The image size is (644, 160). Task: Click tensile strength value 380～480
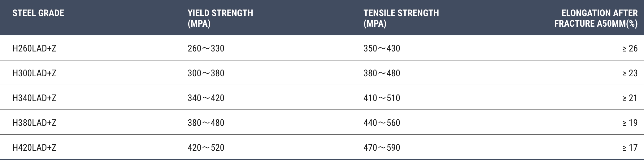[x=382, y=73]
